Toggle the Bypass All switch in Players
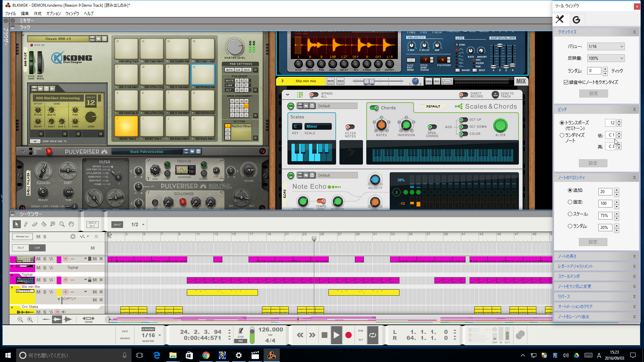The height and width of the screenshot is (362, 644). [x=314, y=95]
